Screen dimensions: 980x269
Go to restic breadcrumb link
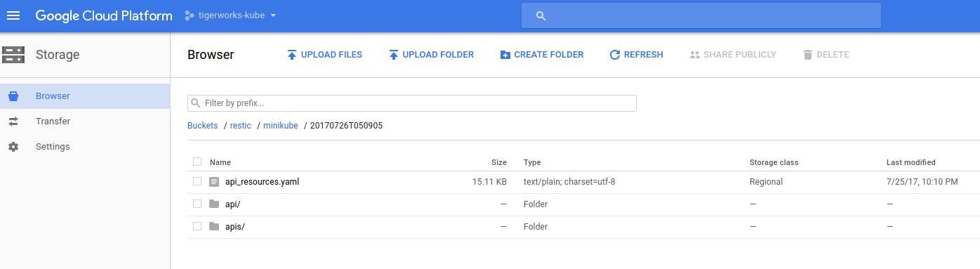241,126
